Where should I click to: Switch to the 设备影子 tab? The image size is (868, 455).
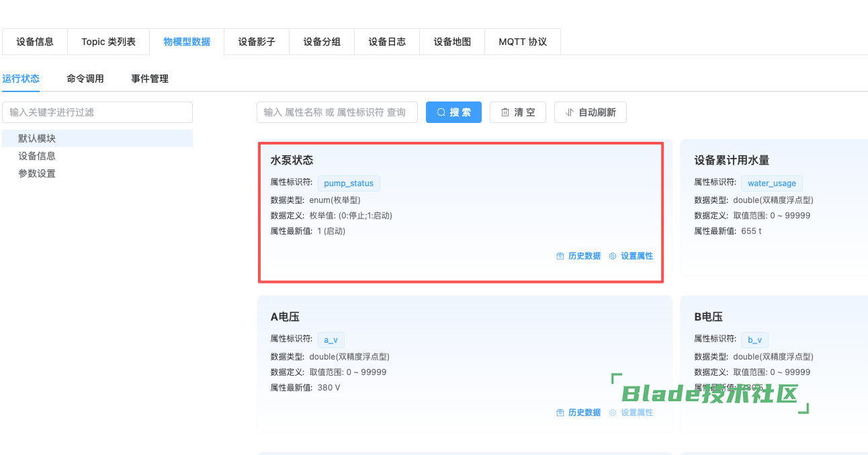pyautogui.click(x=257, y=42)
